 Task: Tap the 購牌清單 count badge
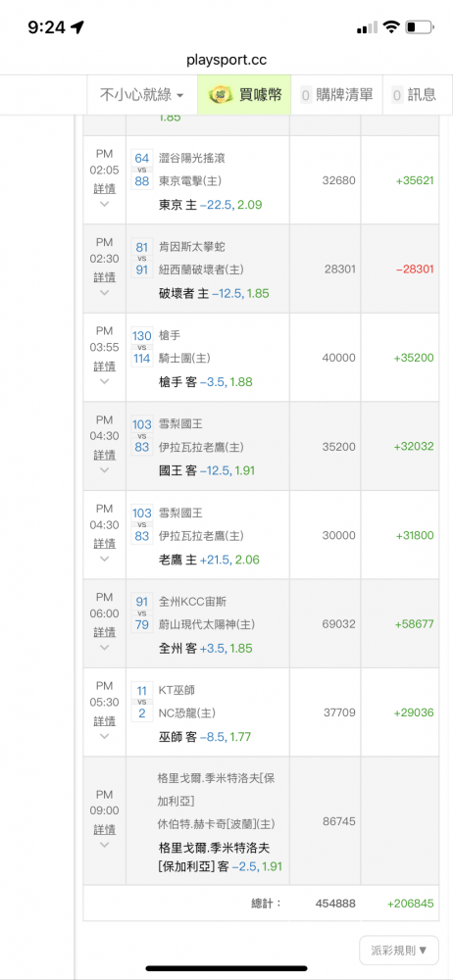tap(306, 95)
